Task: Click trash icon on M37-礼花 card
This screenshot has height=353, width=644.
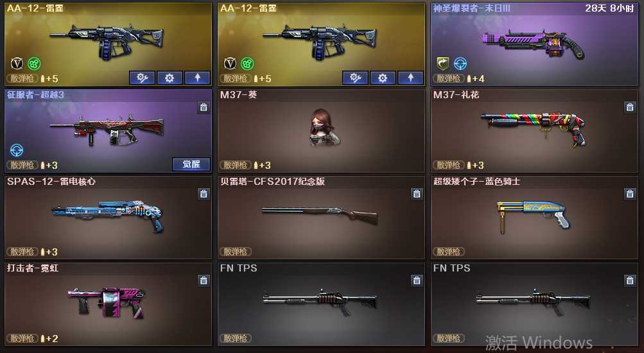Action: [630, 108]
